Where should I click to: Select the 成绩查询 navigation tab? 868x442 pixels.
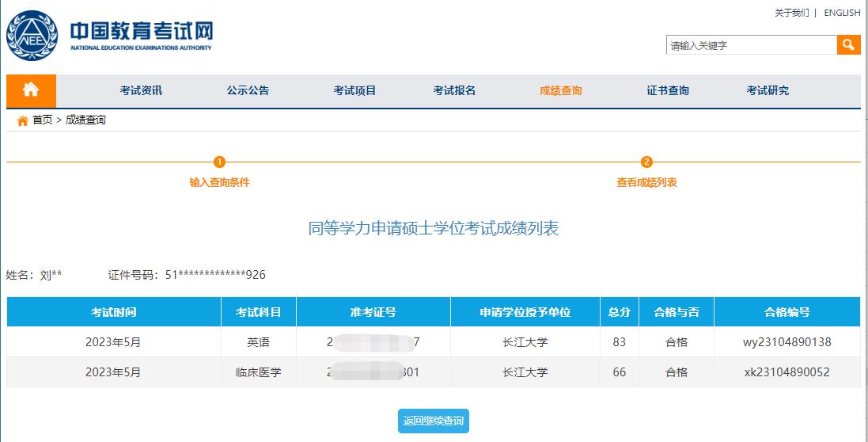point(560,90)
